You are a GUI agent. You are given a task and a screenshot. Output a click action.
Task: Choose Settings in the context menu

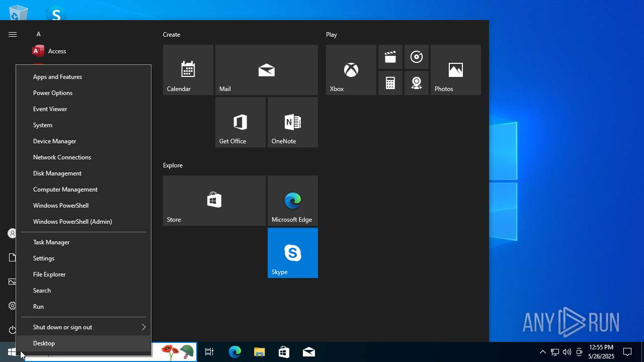[84, 258]
